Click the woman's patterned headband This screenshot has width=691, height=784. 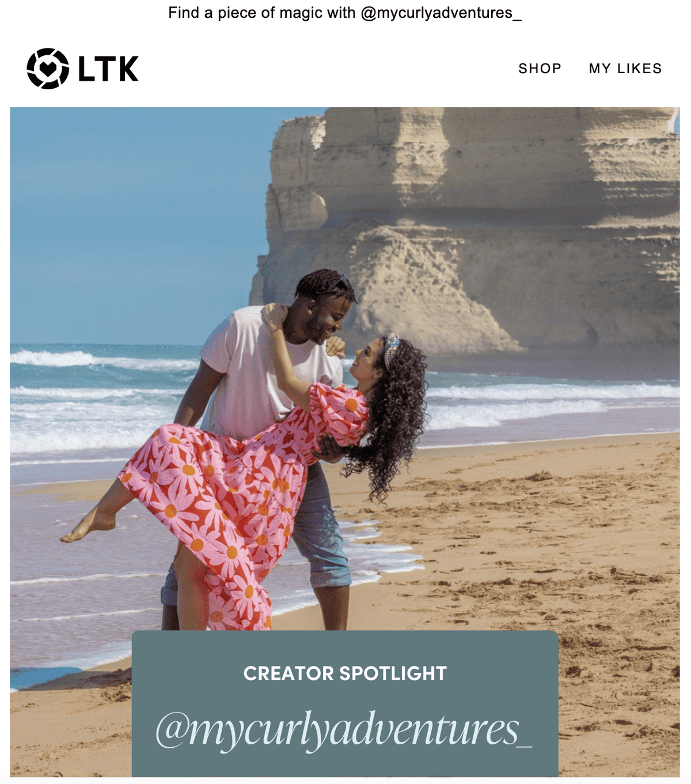(x=391, y=347)
